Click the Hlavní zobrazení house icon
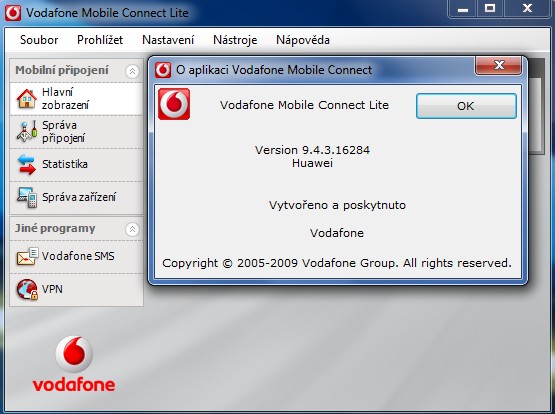The width and height of the screenshot is (555, 414). (27, 99)
